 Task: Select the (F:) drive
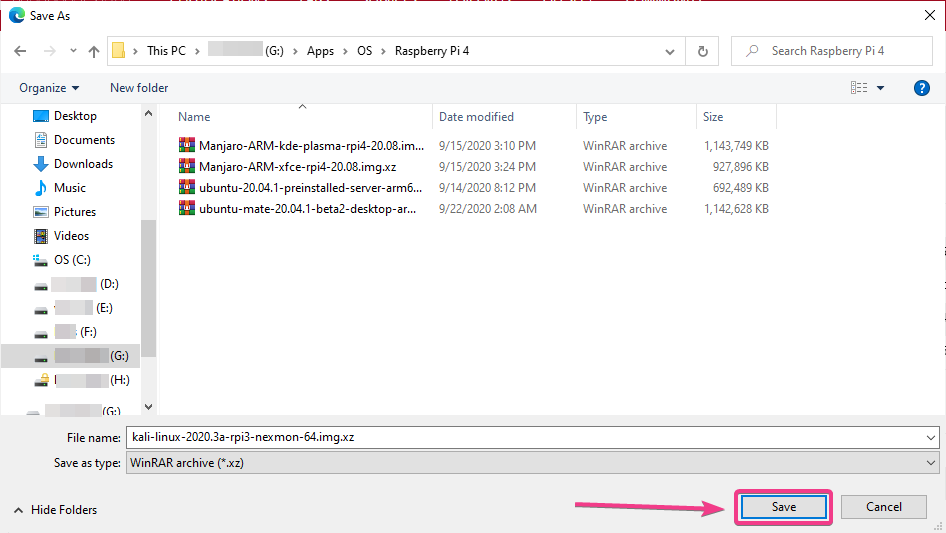click(66, 332)
